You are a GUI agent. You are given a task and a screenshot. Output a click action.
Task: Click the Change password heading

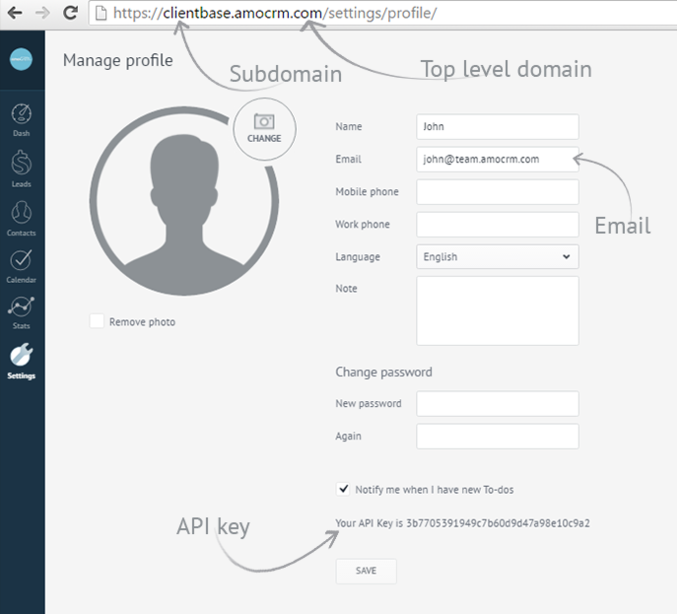point(384,372)
